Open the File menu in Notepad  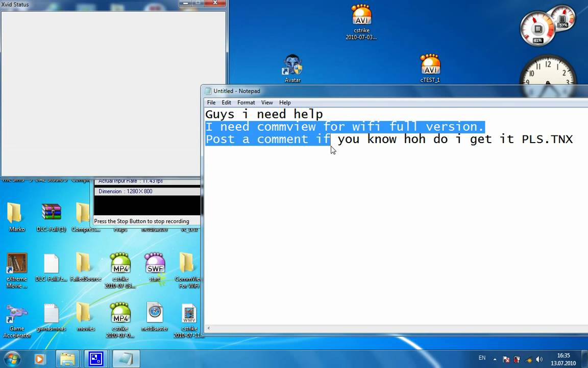point(211,103)
